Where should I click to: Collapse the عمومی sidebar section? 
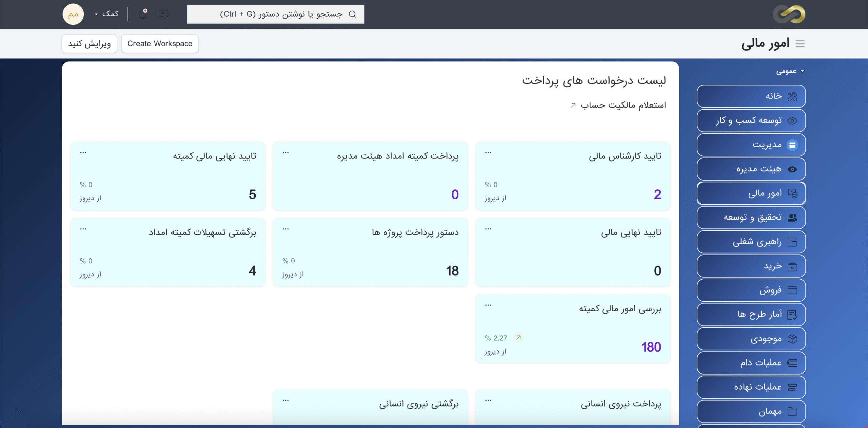coord(790,71)
